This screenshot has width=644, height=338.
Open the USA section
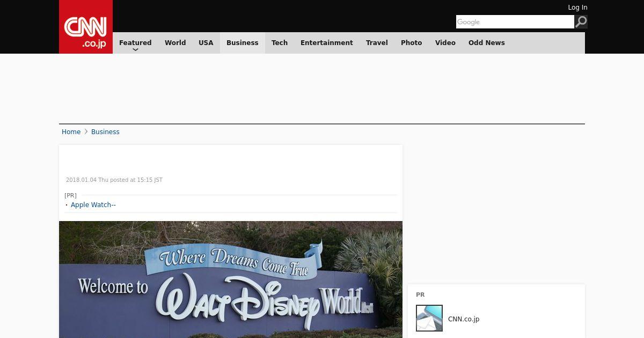206,43
